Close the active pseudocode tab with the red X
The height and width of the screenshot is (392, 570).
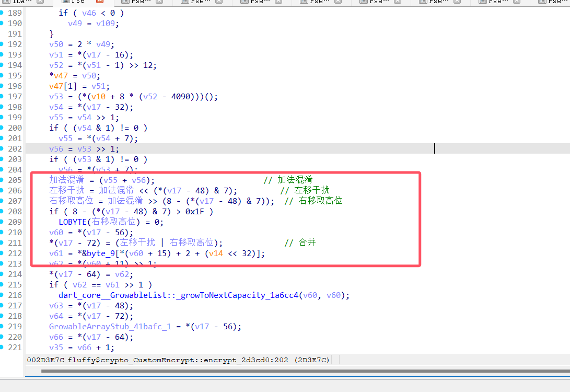pyautogui.click(x=100, y=3)
